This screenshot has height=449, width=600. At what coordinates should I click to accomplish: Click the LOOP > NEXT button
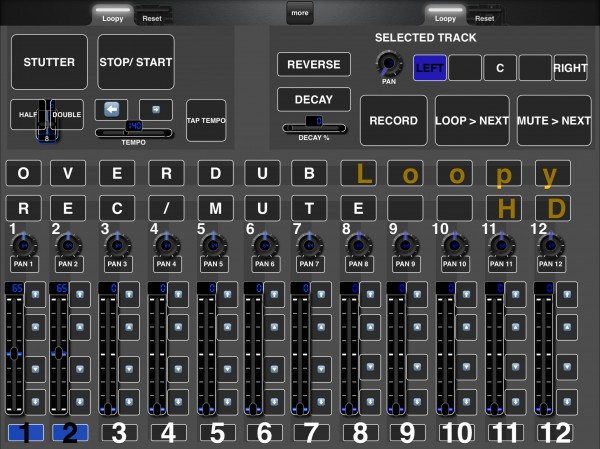472,121
